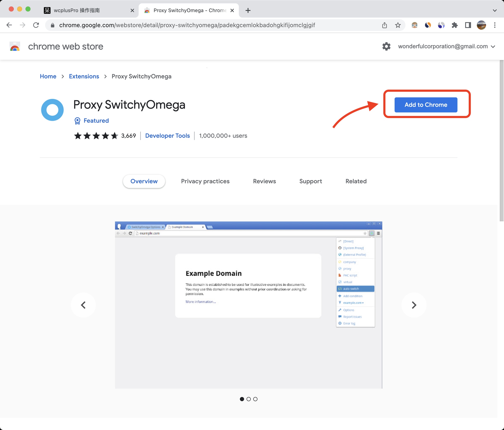This screenshot has width=504, height=430.
Task: Click the Featured label link
Action: [96, 121]
